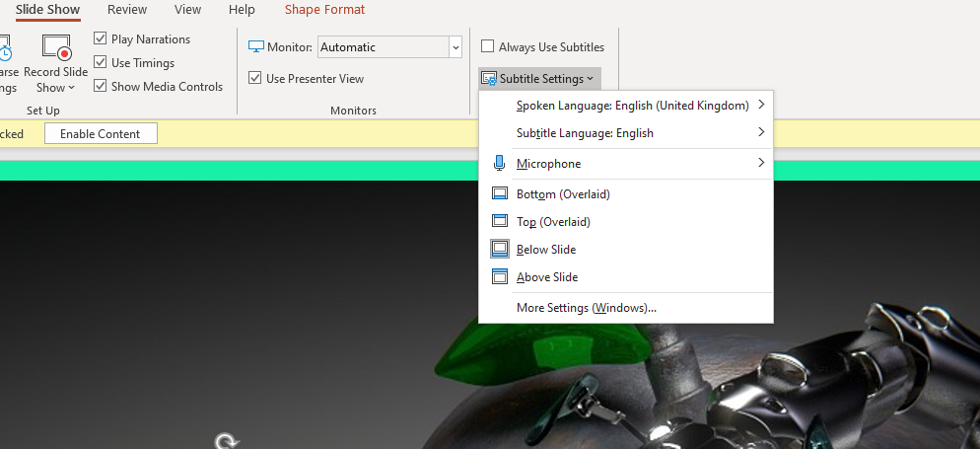Image resolution: width=980 pixels, height=449 pixels.
Task: Click the Monitor label text
Action: 290,47
